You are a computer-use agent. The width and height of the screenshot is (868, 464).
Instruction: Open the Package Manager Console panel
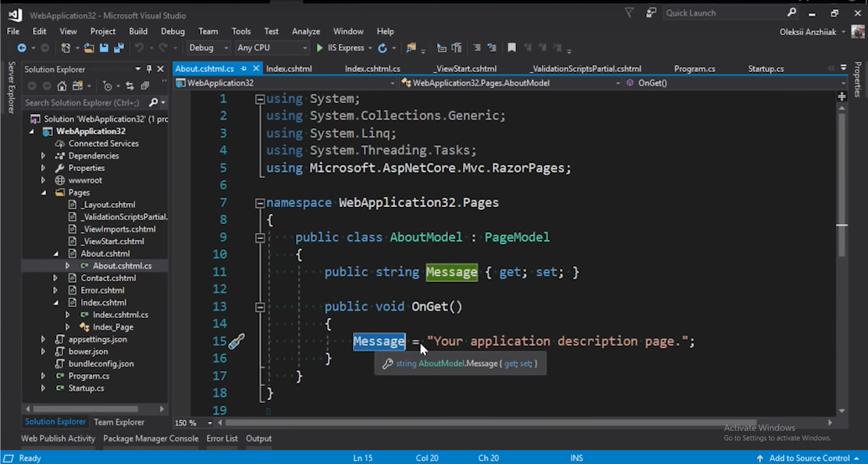(151, 438)
